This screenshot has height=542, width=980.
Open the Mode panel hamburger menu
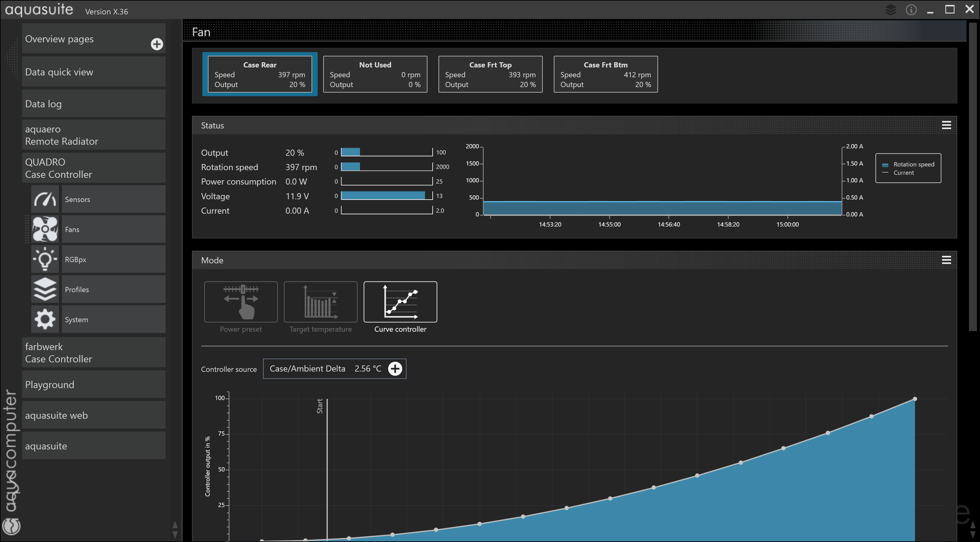[946, 260]
